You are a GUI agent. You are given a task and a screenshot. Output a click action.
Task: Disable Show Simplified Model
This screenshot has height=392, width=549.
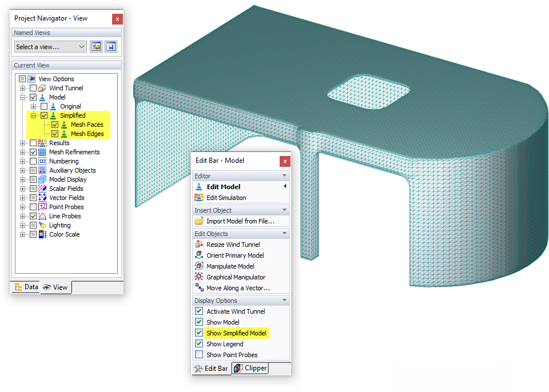200,333
